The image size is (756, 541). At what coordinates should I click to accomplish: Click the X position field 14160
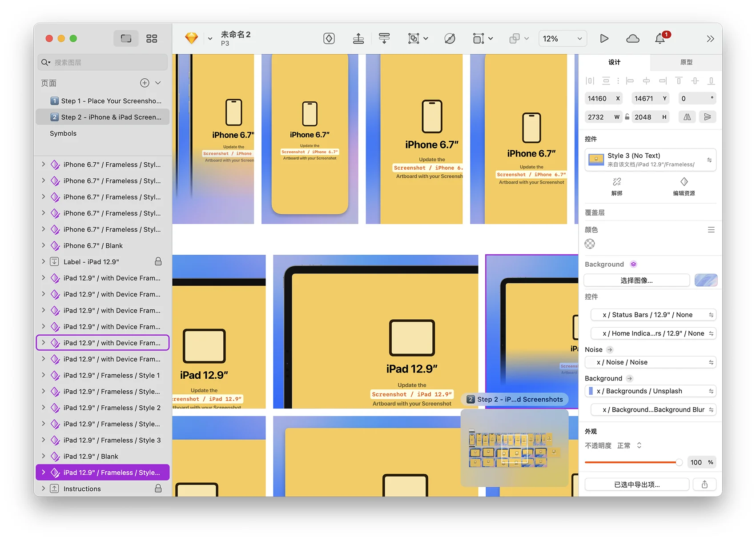[603, 98]
